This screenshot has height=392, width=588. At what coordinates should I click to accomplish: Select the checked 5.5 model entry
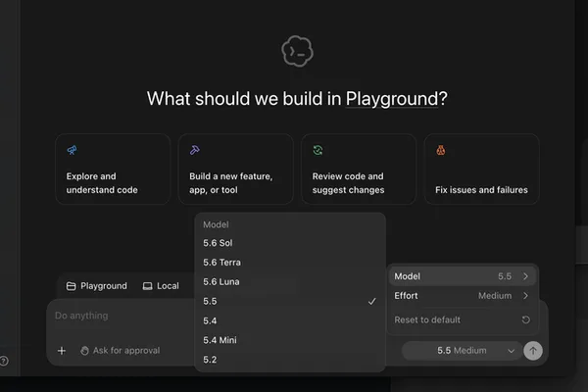pos(290,301)
